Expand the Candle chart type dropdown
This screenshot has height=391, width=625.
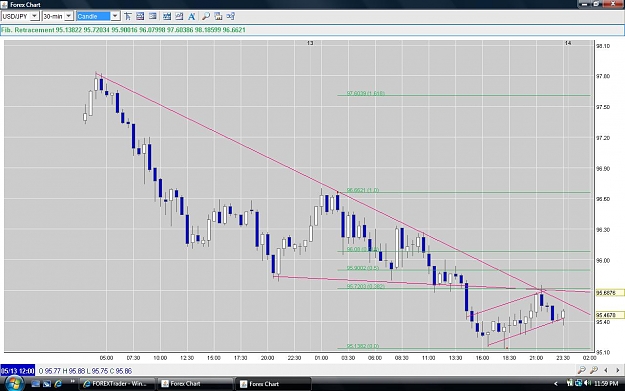(x=115, y=16)
